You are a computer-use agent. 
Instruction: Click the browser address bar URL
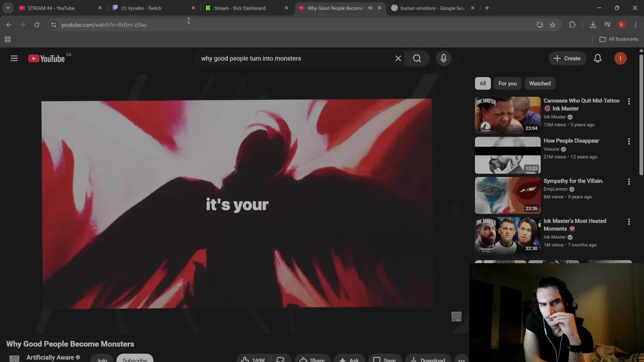pos(104,25)
